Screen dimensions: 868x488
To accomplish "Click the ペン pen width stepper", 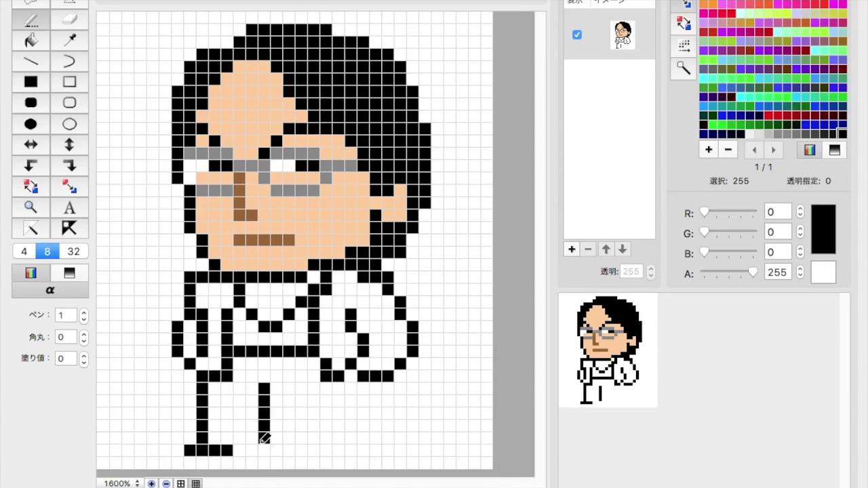I will pos(84,316).
